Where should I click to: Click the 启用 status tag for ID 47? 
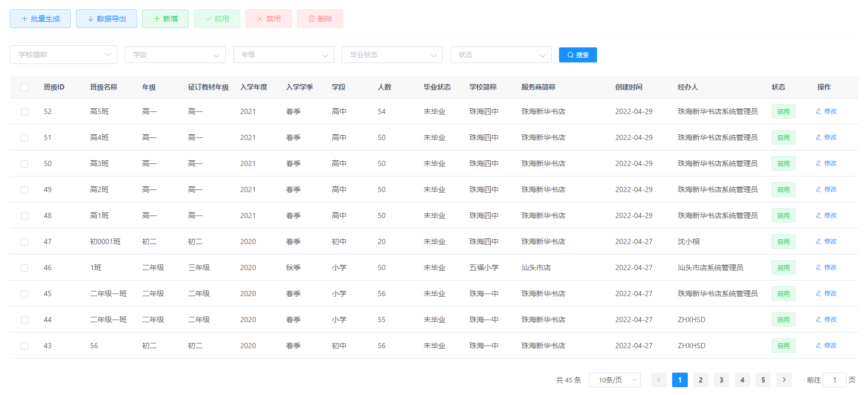(x=784, y=241)
